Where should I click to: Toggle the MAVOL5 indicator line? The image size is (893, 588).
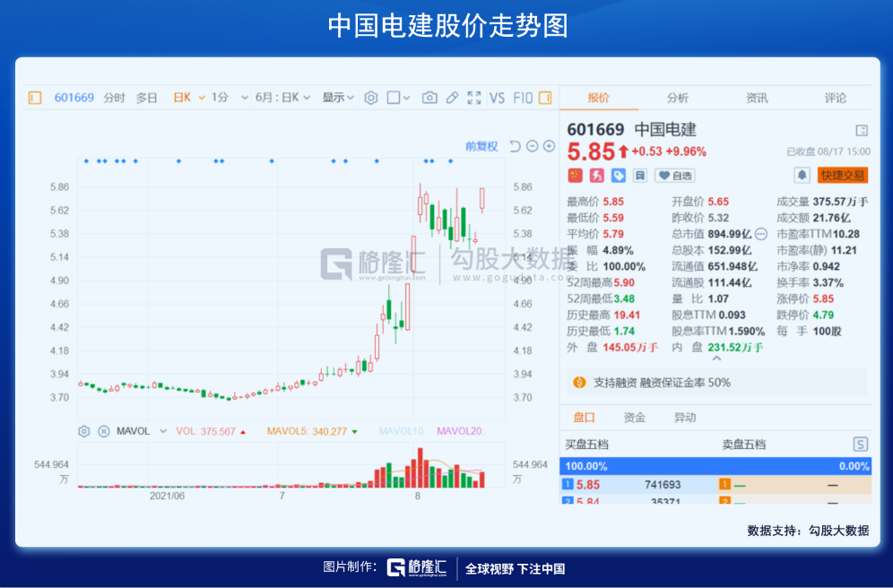point(311,431)
